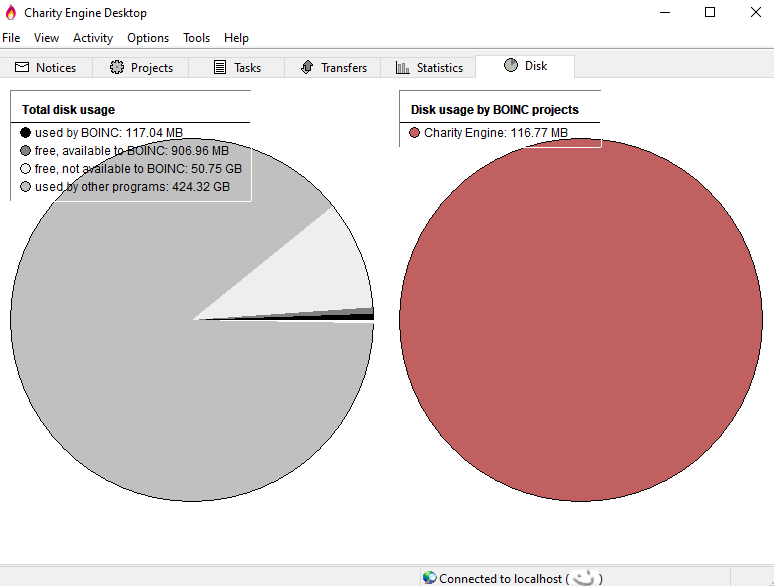The height and width of the screenshot is (587, 774).
Task: Click 'used by other programs: 424.32 GB' text
Action: coord(132,187)
